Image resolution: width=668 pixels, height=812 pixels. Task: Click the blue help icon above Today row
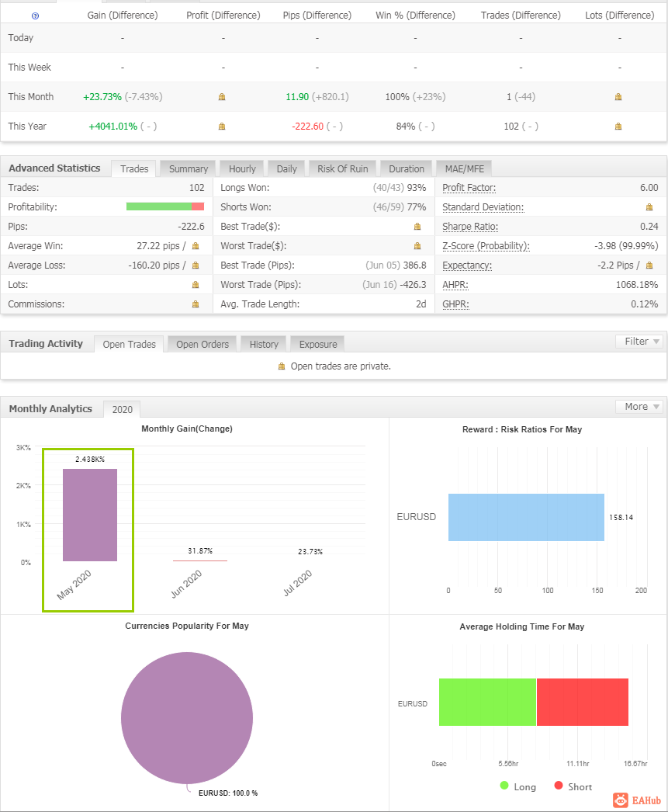pyautogui.click(x=35, y=16)
